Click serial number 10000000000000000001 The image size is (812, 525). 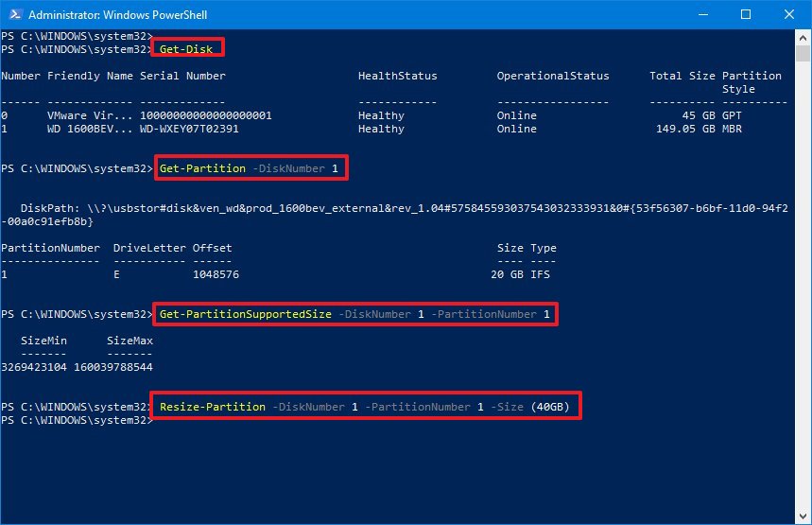pyautogui.click(x=205, y=115)
